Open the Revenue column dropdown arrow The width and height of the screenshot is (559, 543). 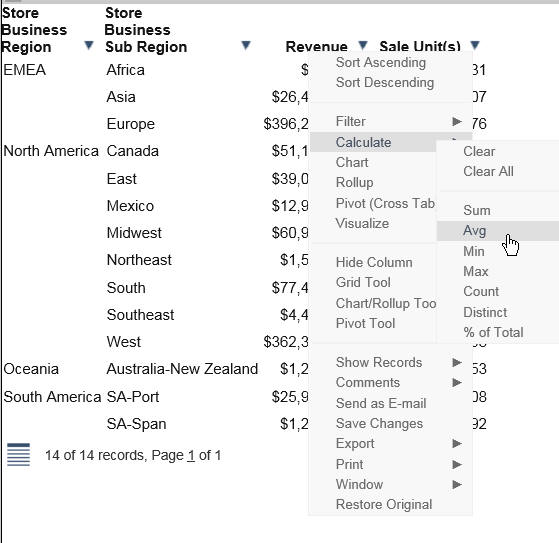(x=363, y=45)
